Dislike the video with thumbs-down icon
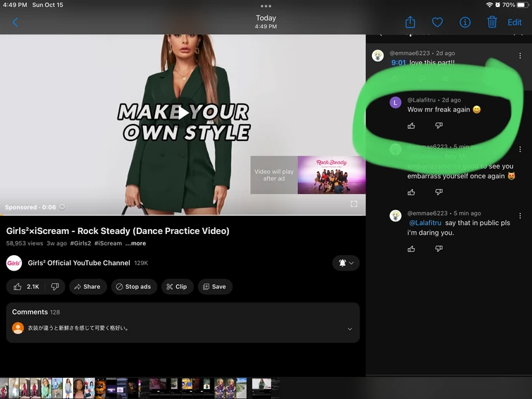 pyautogui.click(x=55, y=287)
